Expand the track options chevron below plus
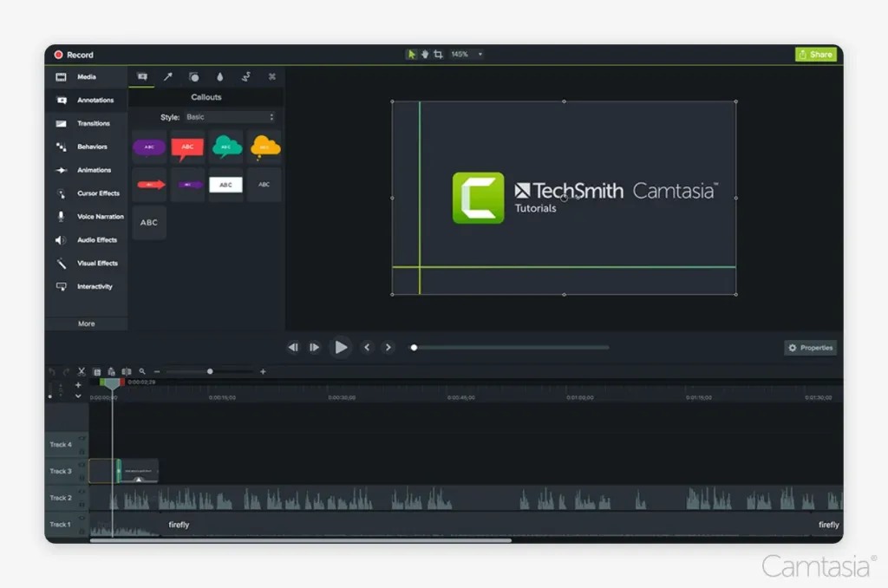Image resolution: width=888 pixels, height=588 pixels. click(x=78, y=396)
